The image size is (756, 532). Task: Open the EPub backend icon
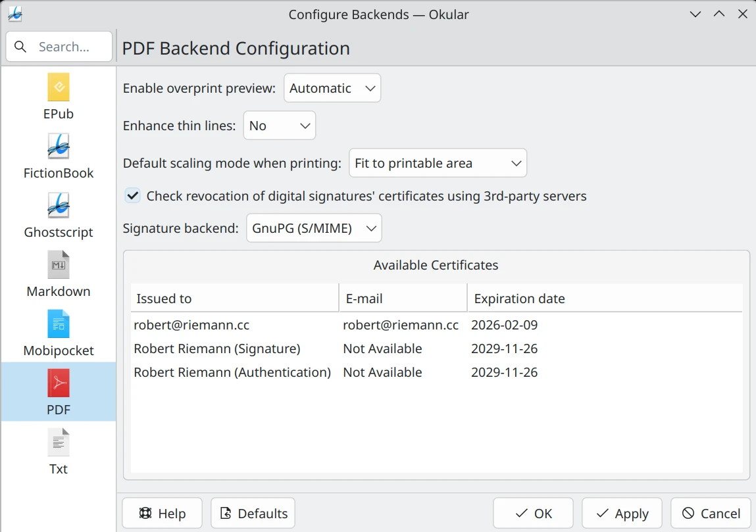click(59, 87)
